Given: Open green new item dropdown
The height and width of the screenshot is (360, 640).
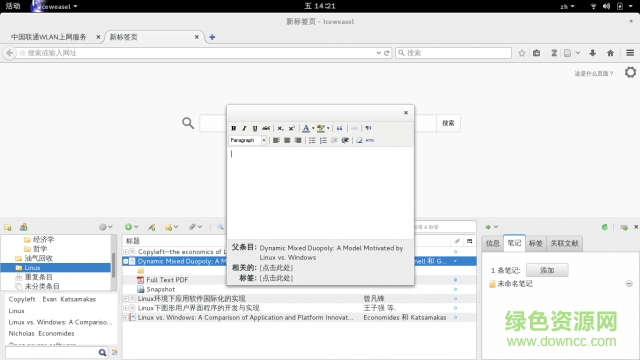Looking at the screenshot, I should coord(131,227).
